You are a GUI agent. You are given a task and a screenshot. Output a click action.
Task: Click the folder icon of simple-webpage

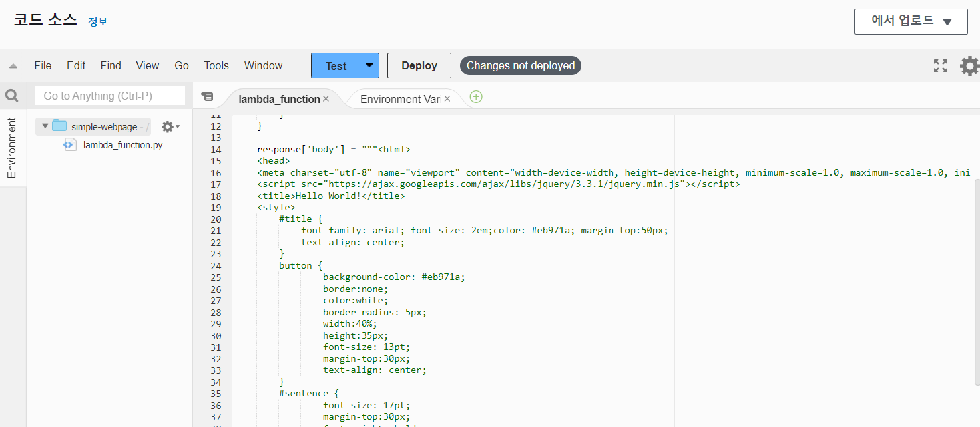59,126
